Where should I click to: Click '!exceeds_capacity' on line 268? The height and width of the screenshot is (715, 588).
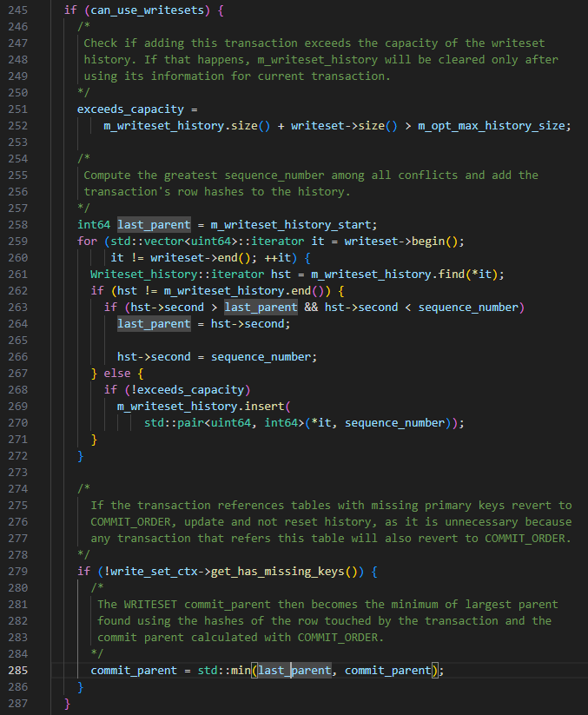(x=188, y=390)
